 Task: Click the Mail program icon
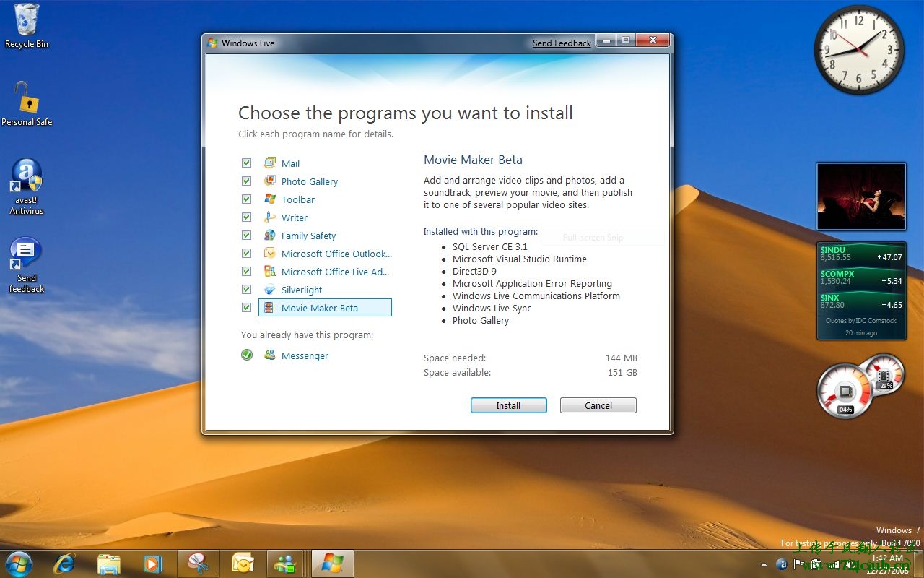(270, 163)
